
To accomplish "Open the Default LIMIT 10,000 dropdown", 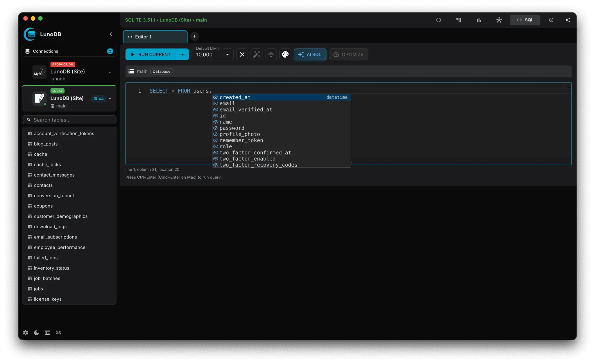I will (x=212, y=54).
